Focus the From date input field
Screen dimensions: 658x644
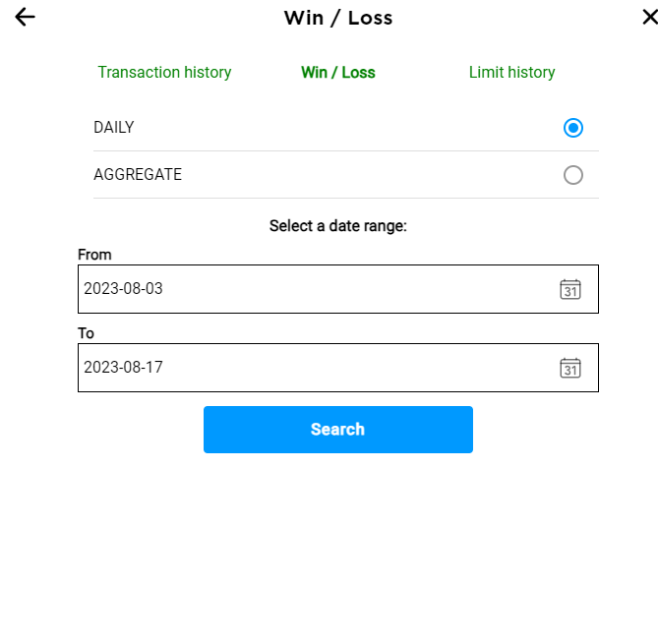tap(338, 289)
